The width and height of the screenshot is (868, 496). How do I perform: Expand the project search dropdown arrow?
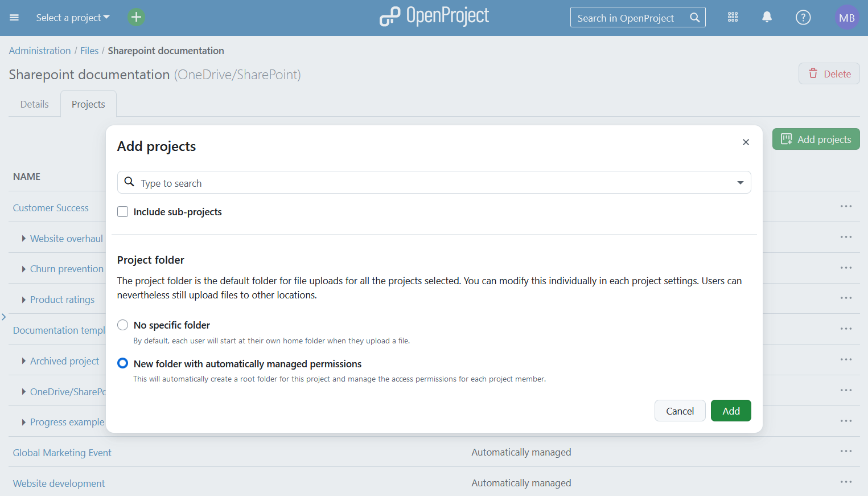pyautogui.click(x=740, y=183)
